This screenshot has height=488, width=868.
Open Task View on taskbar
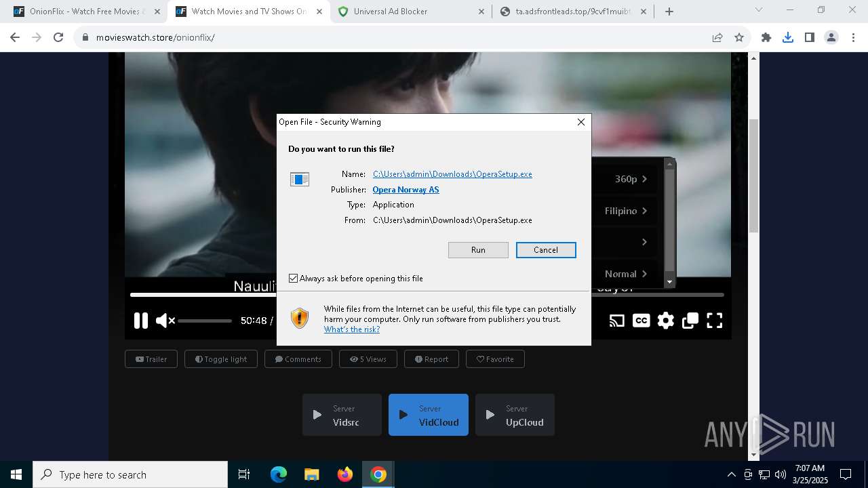[244, 474]
